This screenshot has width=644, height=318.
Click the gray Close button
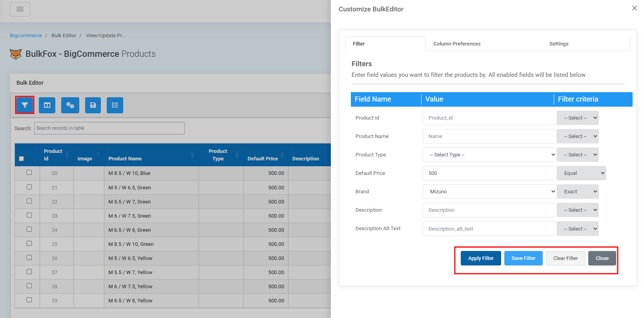coord(602,258)
